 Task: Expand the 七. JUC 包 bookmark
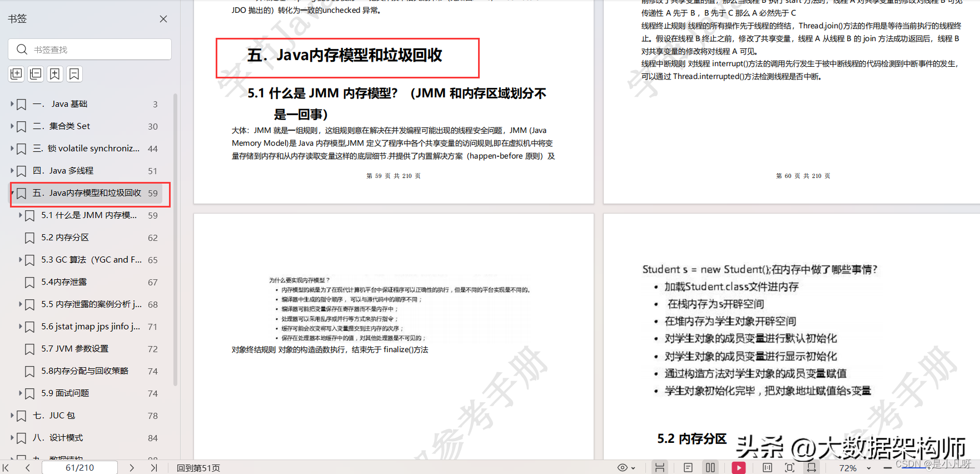(x=12, y=416)
